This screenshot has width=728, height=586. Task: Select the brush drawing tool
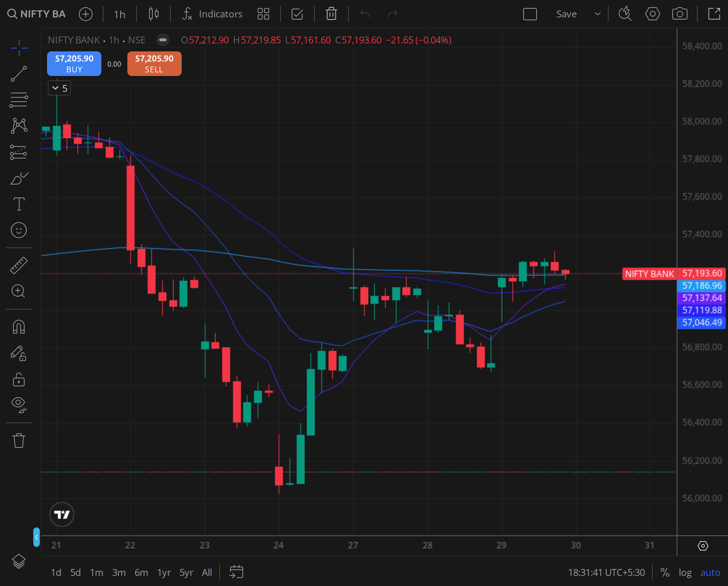click(x=19, y=178)
